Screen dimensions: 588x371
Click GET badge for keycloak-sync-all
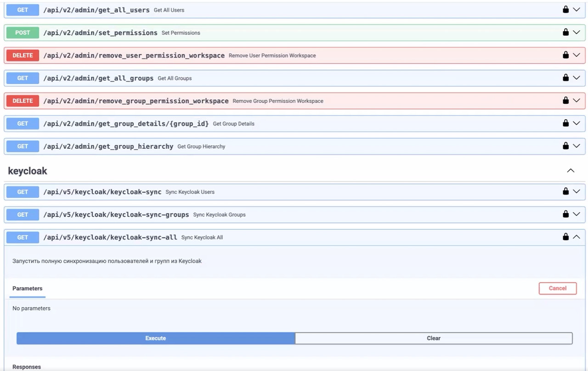[x=23, y=237]
